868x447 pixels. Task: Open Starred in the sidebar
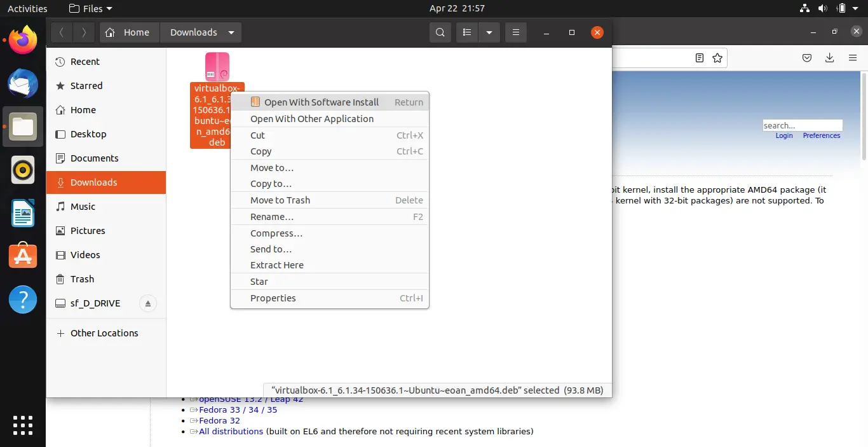coord(106,86)
